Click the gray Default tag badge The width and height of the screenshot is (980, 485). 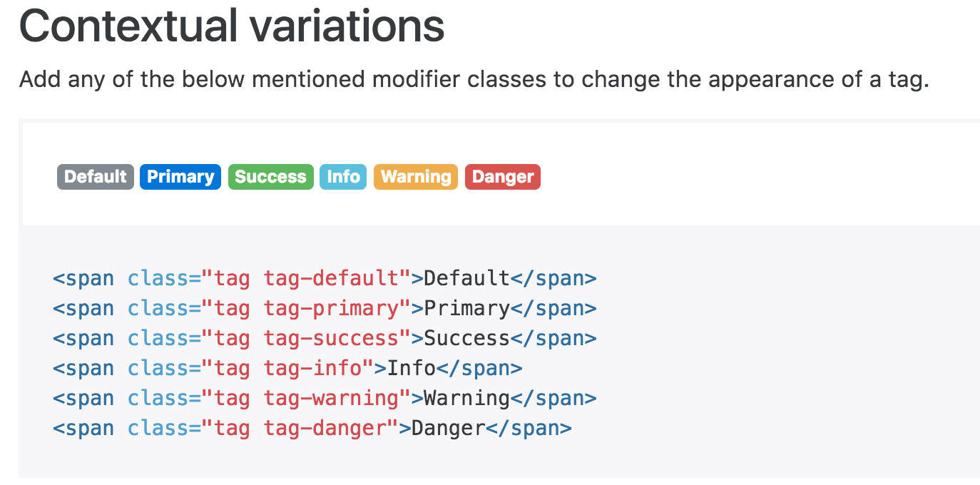(x=96, y=177)
